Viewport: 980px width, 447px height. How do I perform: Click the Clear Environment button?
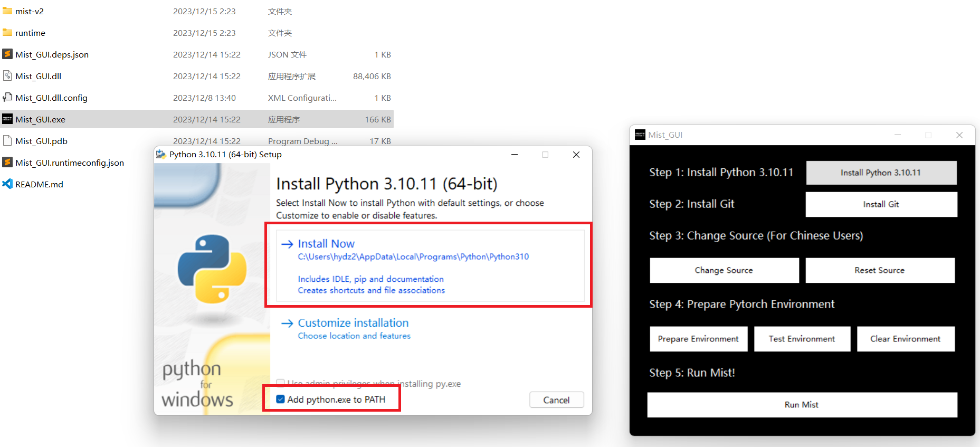click(906, 339)
